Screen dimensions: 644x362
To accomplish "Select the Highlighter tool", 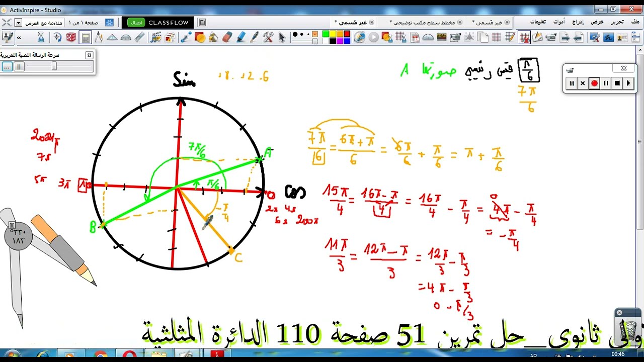I will (241, 37).
